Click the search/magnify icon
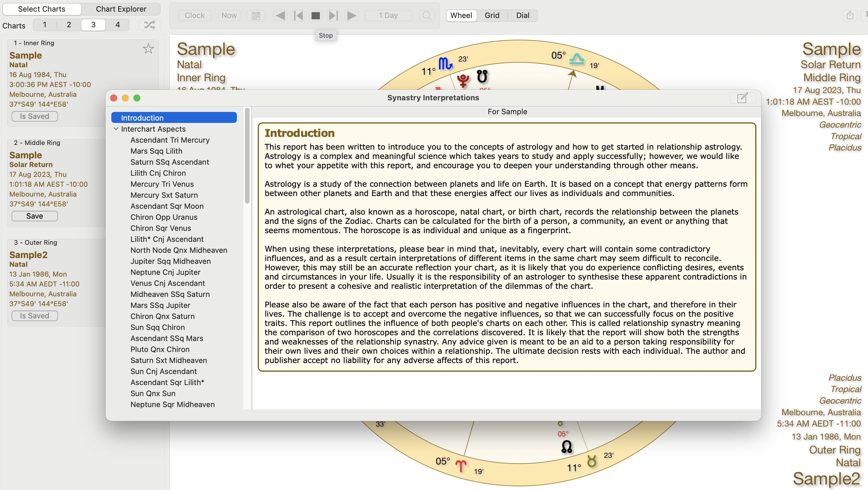868x490 pixels. pyautogui.click(x=427, y=15)
